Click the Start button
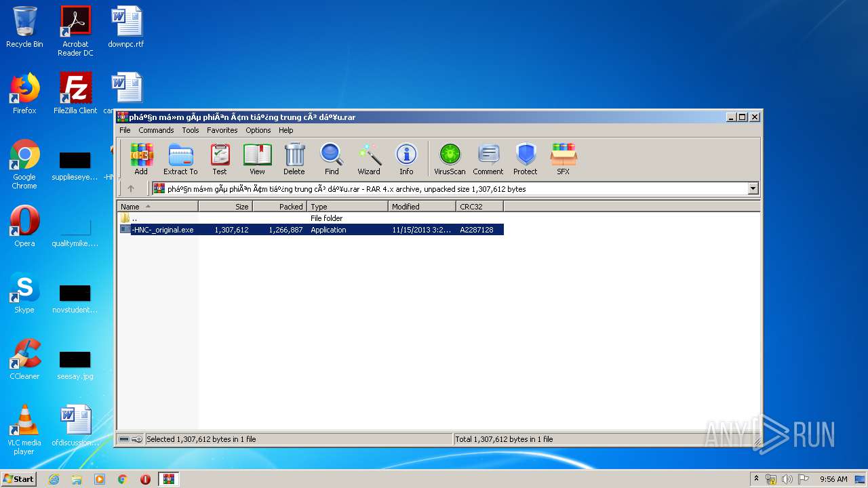This screenshot has width=868, height=488. 18,479
